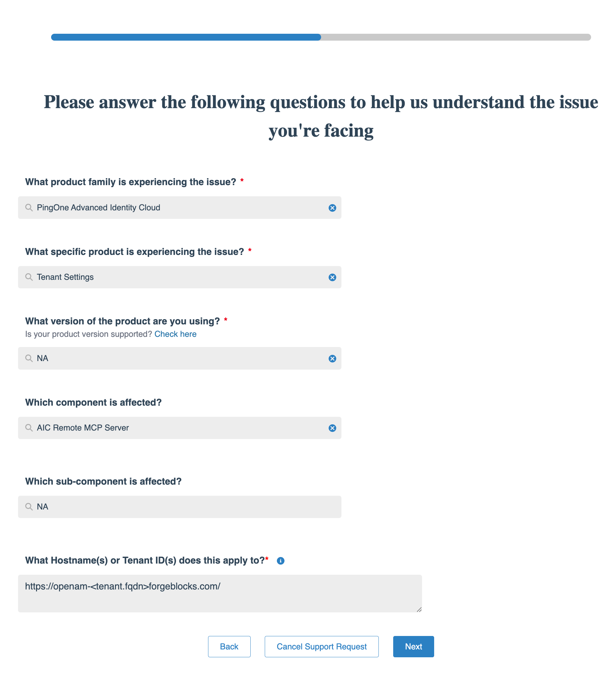Click the Back button

229,647
